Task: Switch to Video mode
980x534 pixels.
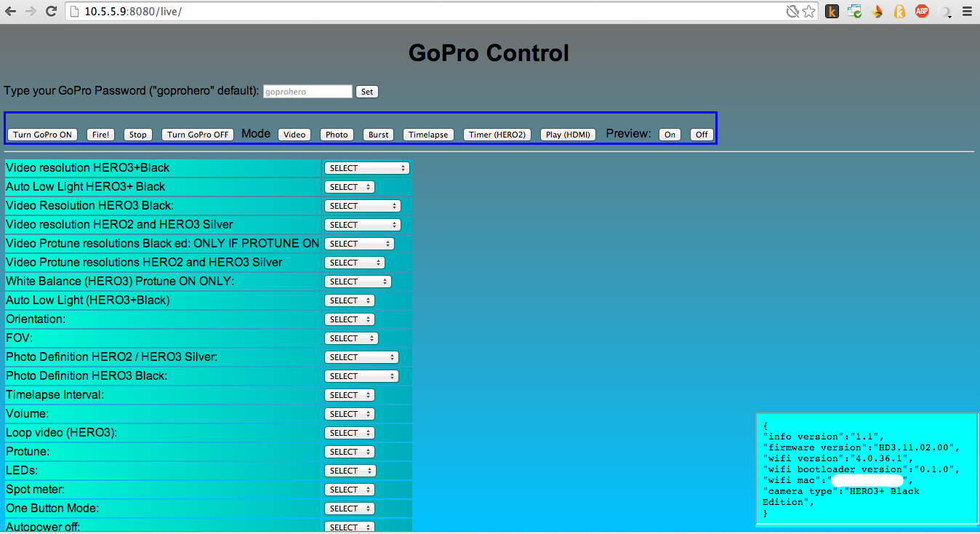Action: pyautogui.click(x=294, y=135)
